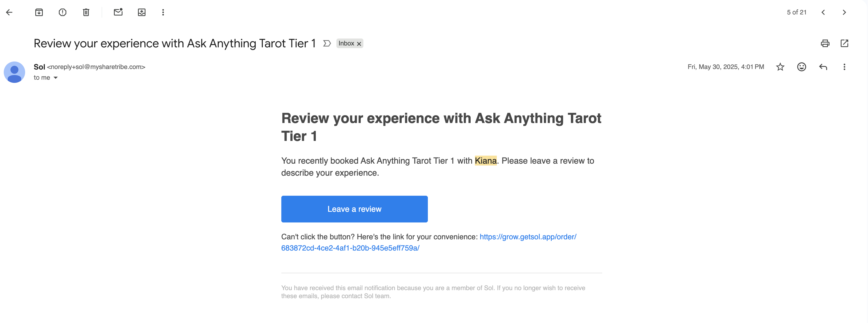
Task: Archive this email
Action: [39, 13]
